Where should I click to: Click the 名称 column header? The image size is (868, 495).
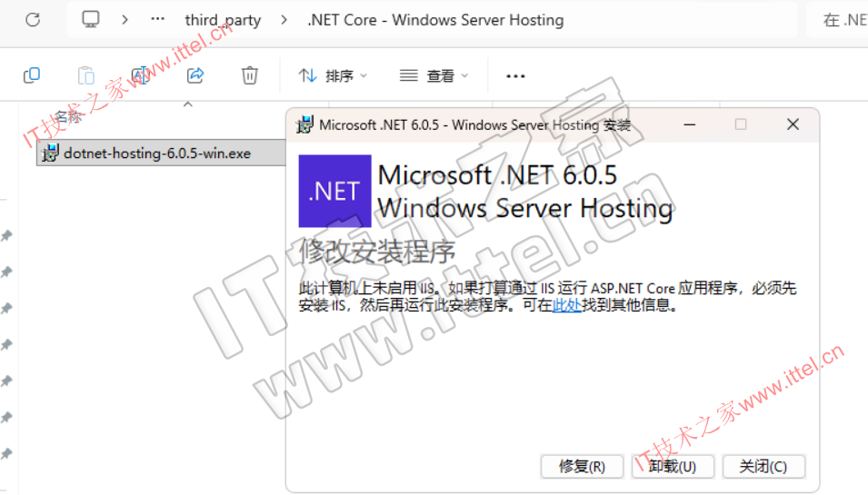69,116
